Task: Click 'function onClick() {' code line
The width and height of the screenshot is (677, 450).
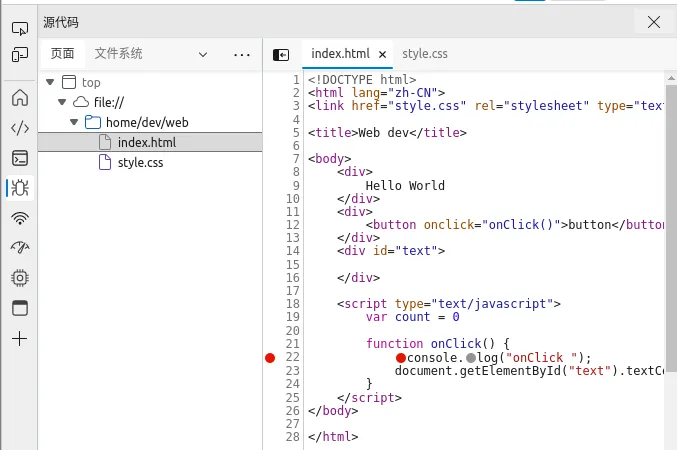Action: (x=438, y=344)
